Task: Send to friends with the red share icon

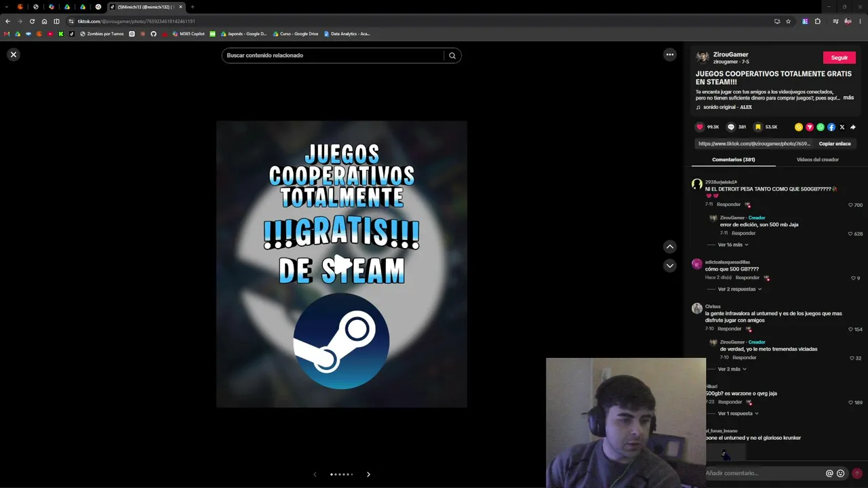Action: [x=810, y=127]
